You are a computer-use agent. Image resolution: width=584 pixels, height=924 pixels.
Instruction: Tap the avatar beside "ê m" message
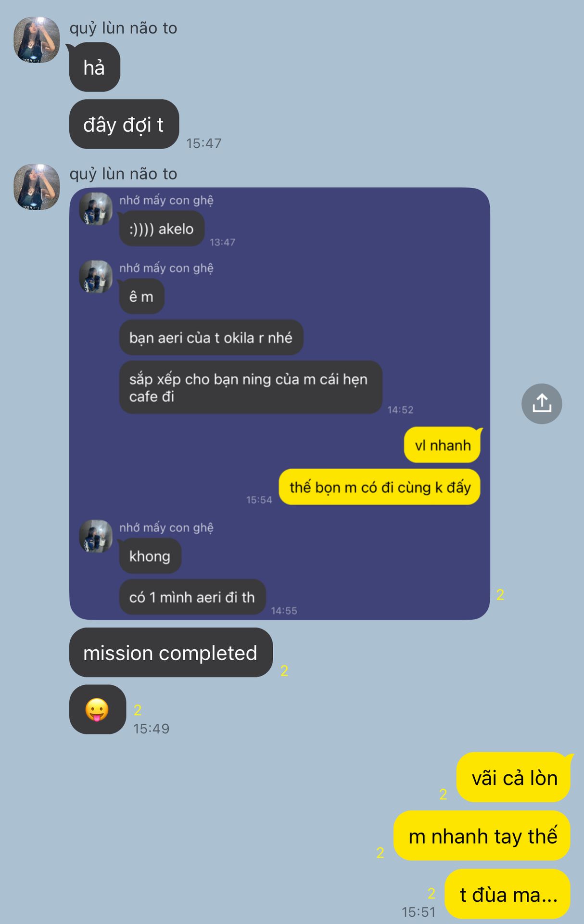96,277
